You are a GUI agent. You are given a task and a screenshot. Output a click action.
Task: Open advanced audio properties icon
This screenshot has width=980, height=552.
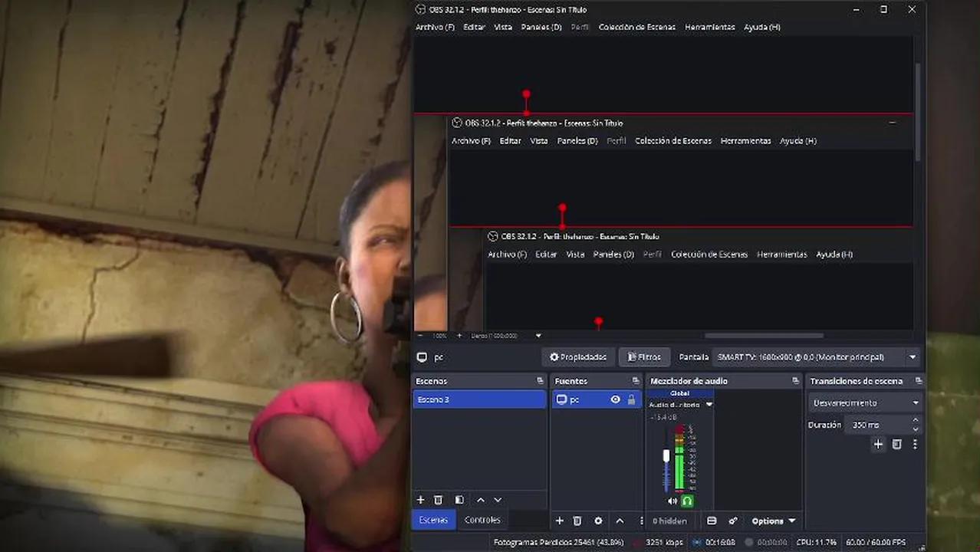point(733,521)
